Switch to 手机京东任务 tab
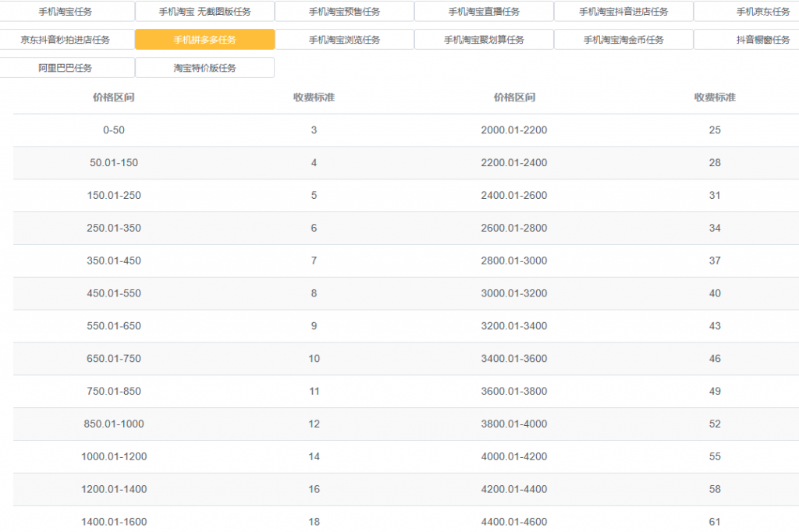The height and width of the screenshot is (532, 799). pyautogui.click(x=747, y=11)
